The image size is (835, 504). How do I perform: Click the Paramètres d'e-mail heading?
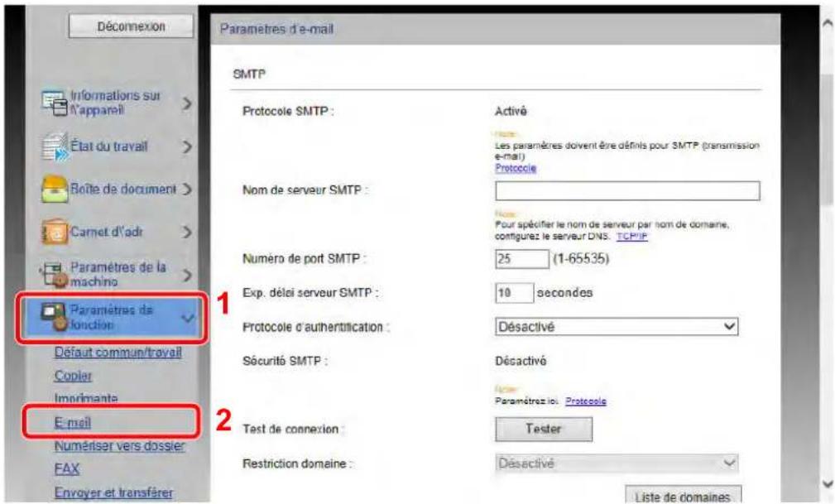(x=277, y=29)
